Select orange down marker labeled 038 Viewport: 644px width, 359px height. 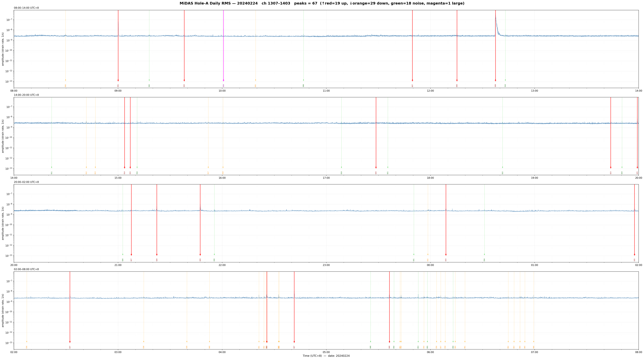coord(144,342)
